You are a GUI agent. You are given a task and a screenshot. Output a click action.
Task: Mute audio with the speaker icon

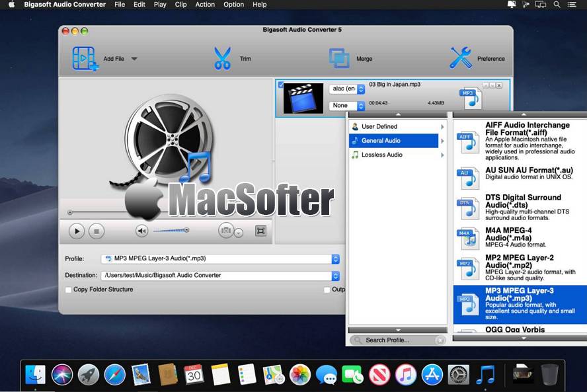[x=141, y=231]
